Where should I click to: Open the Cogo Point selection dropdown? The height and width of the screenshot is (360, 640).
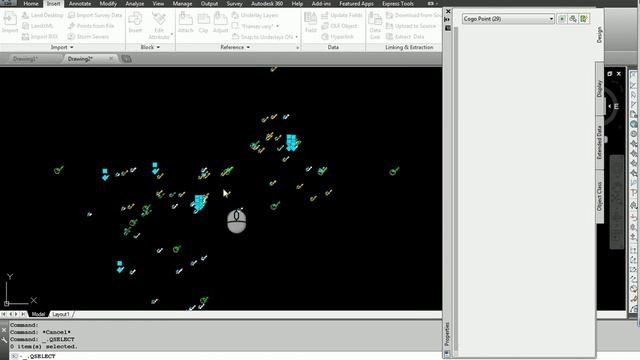(508, 19)
